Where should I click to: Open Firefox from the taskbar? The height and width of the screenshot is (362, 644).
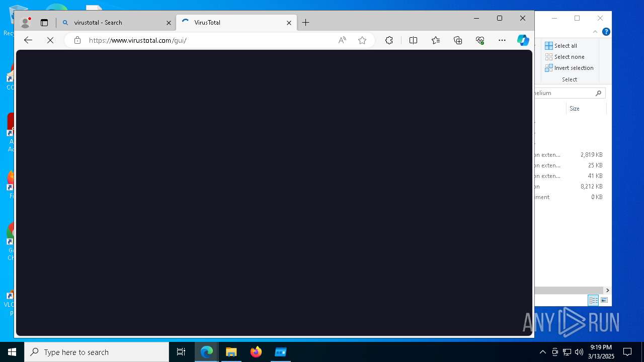256,352
